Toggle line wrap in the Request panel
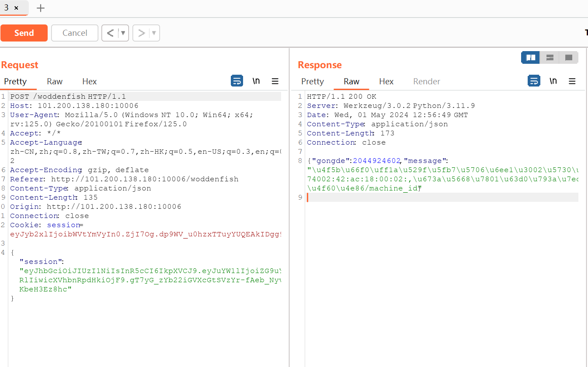This screenshot has height=367, width=588. pyautogui.click(x=237, y=81)
